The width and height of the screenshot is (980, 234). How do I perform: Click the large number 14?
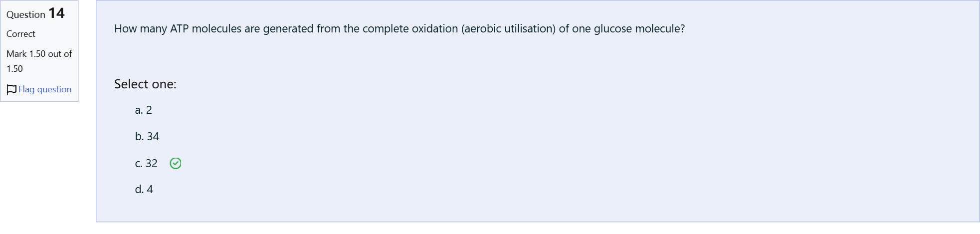[56, 13]
